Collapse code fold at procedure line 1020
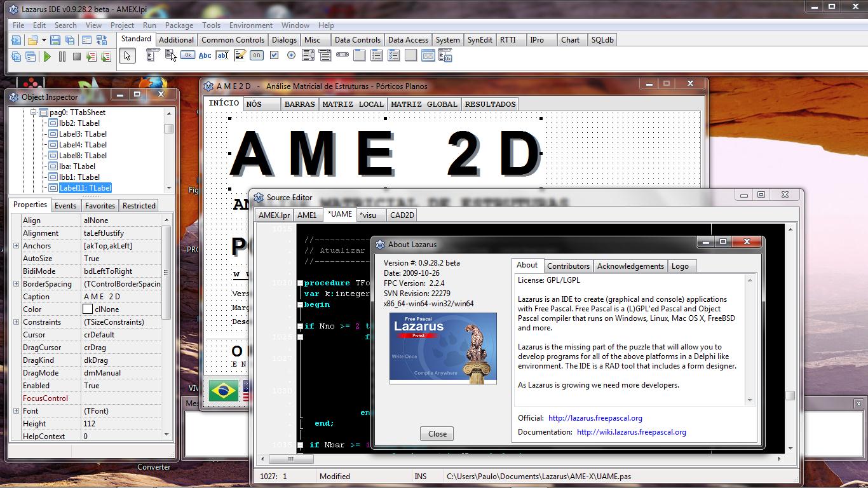This screenshot has height=488, width=868. coord(300,283)
